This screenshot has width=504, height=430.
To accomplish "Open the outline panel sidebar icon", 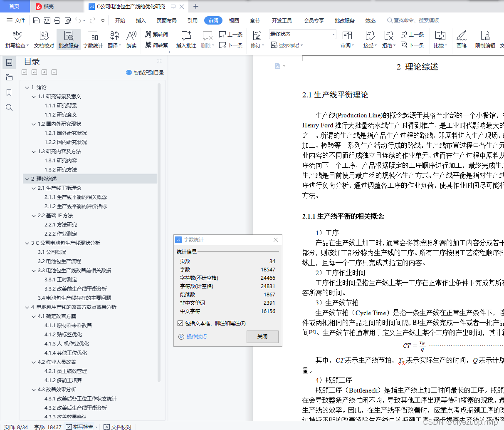I will [9, 62].
